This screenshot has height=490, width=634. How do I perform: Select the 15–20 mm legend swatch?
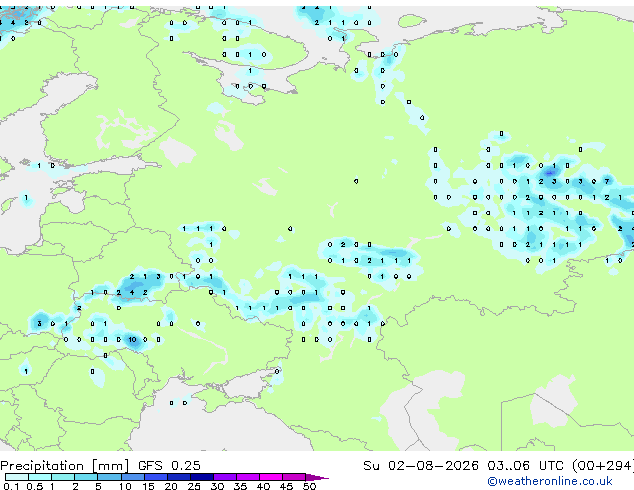pyautogui.click(x=155, y=477)
